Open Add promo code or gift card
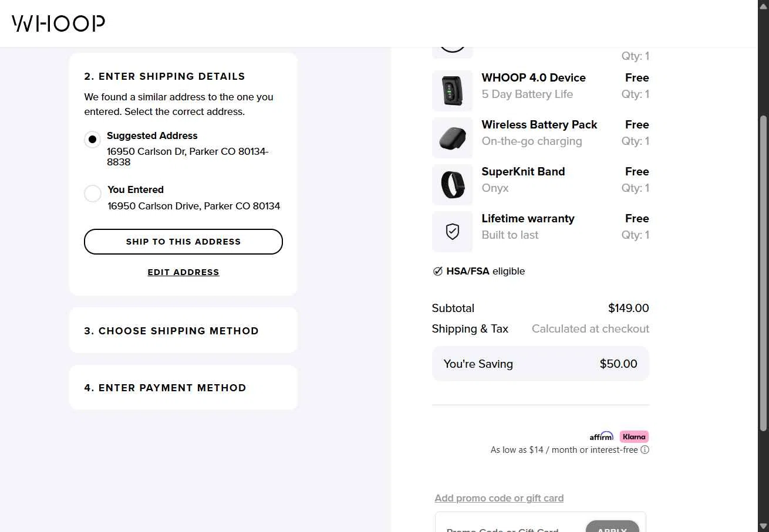 pyautogui.click(x=499, y=498)
